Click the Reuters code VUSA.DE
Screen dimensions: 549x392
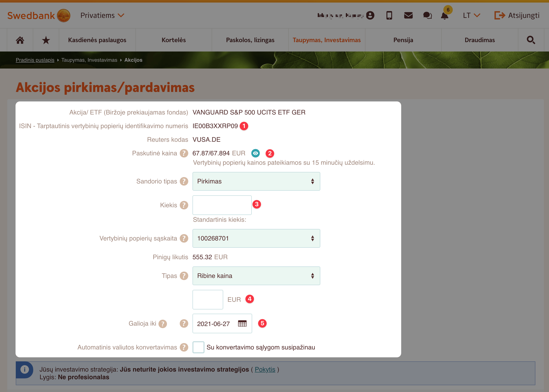(x=207, y=140)
